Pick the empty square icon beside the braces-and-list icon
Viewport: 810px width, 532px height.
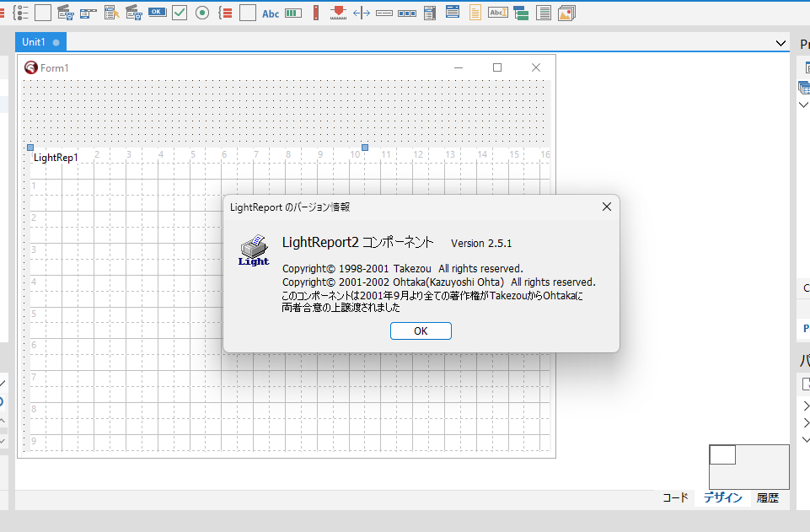pos(43,13)
